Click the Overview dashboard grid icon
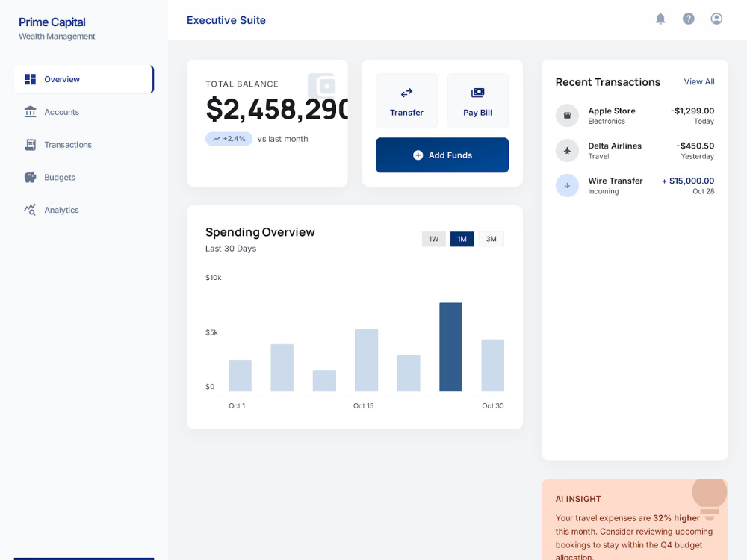747x560 pixels. coord(31,79)
